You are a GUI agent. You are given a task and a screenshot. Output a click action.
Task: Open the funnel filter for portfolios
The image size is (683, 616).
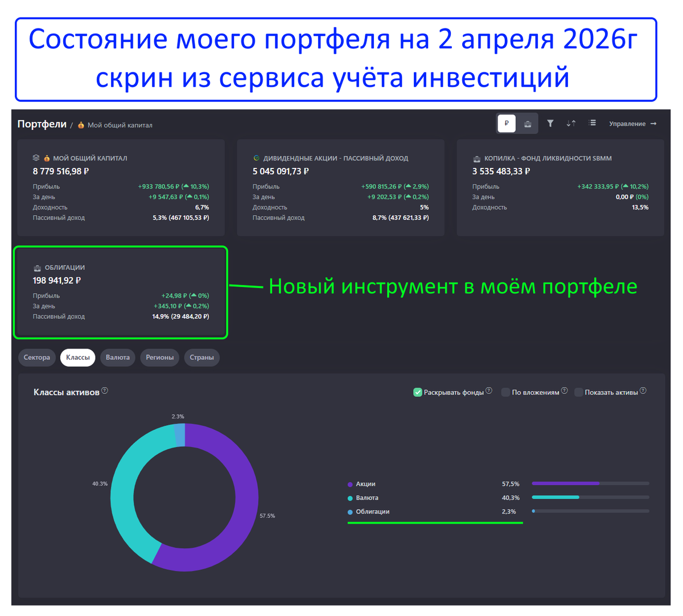550,123
